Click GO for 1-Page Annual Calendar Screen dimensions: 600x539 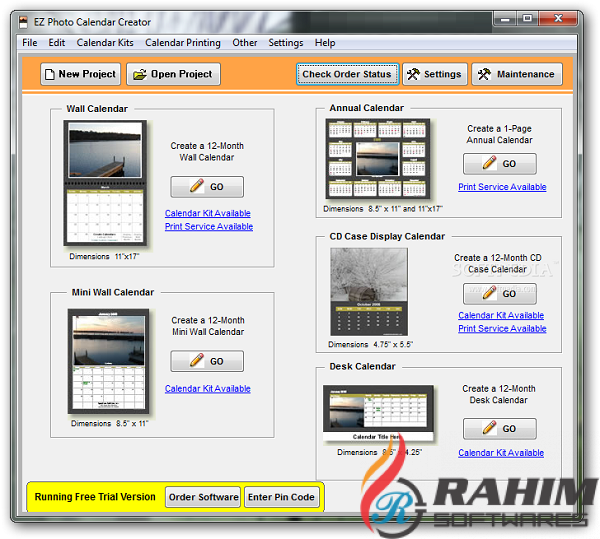pyautogui.click(x=500, y=164)
